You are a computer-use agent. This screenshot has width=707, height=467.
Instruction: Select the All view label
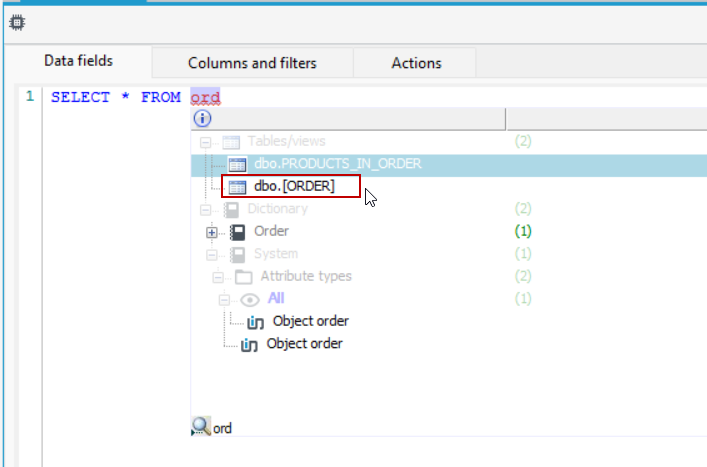click(276, 298)
